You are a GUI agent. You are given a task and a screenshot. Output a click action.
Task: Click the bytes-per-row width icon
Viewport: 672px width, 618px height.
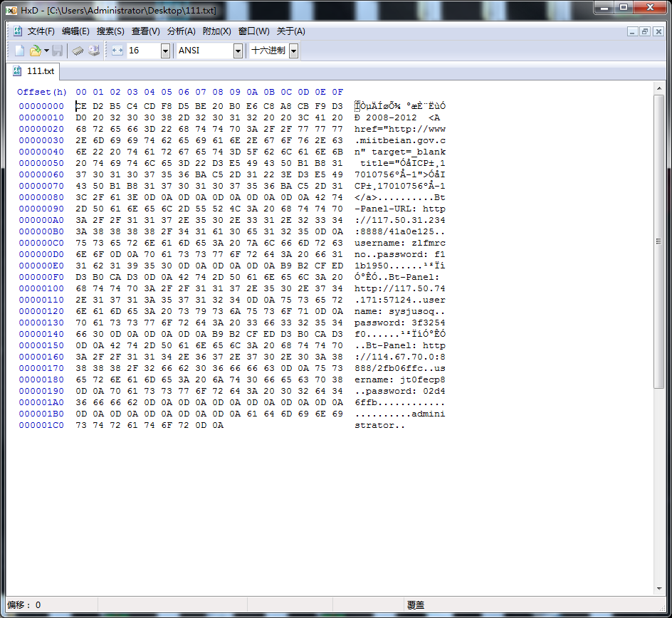pos(117,51)
